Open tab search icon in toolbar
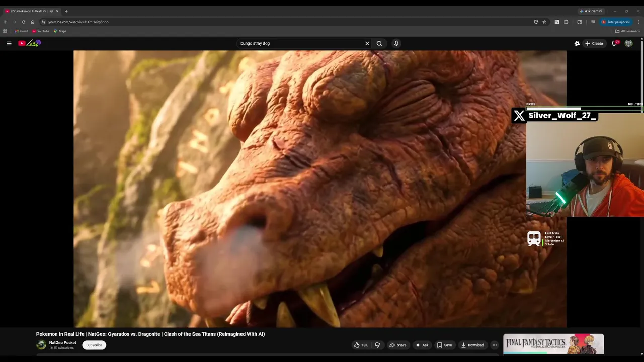 coord(580,22)
